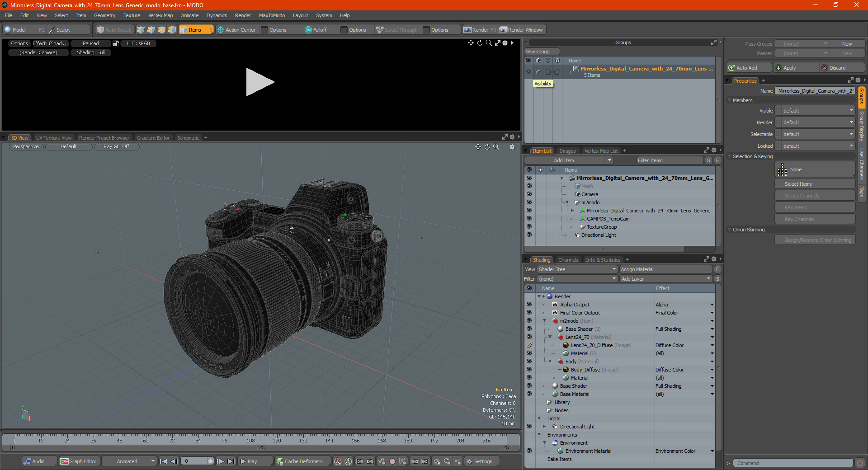Click Apply button
The image size is (868, 470).
click(x=796, y=68)
